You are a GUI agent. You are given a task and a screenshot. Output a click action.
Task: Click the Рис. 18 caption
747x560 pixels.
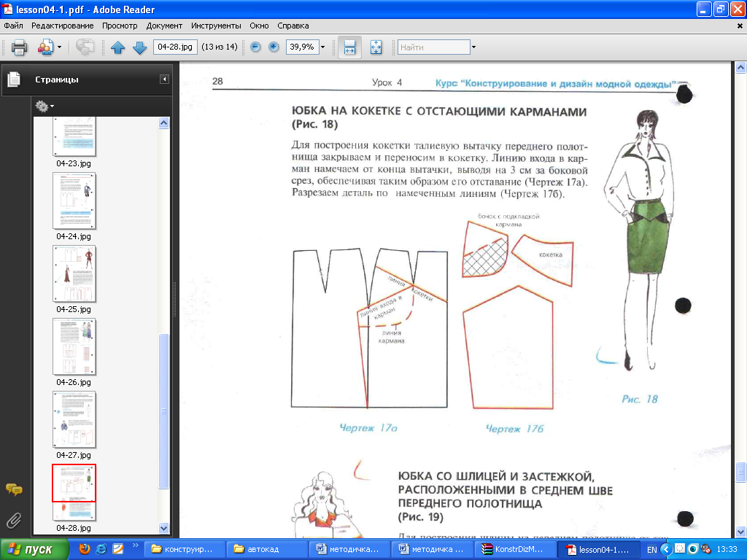click(639, 399)
